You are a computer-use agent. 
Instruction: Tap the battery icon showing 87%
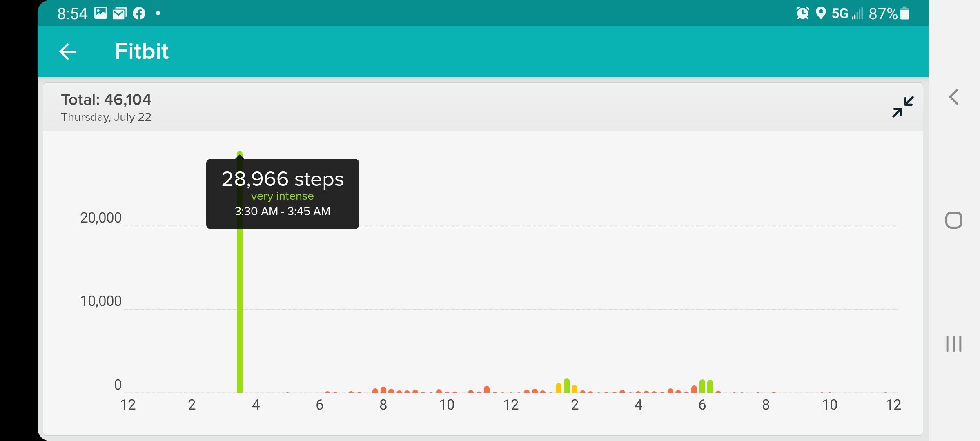[x=904, y=13]
